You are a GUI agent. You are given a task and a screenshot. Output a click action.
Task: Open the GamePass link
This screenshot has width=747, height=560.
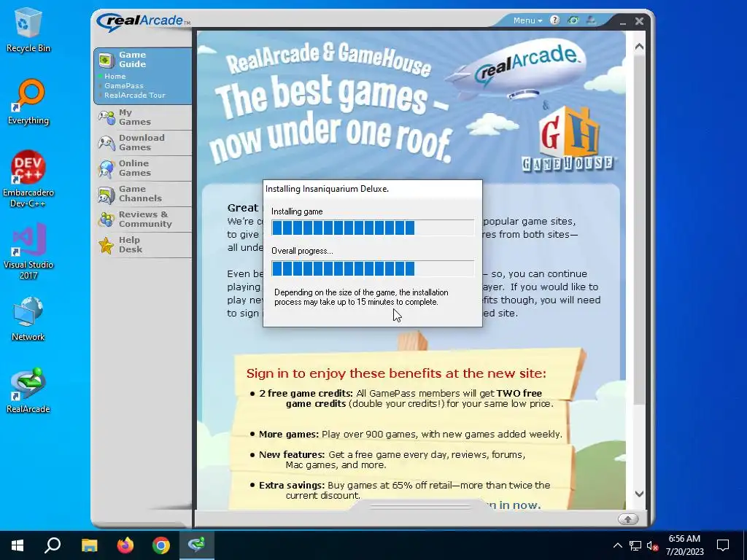tap(124, 86)
